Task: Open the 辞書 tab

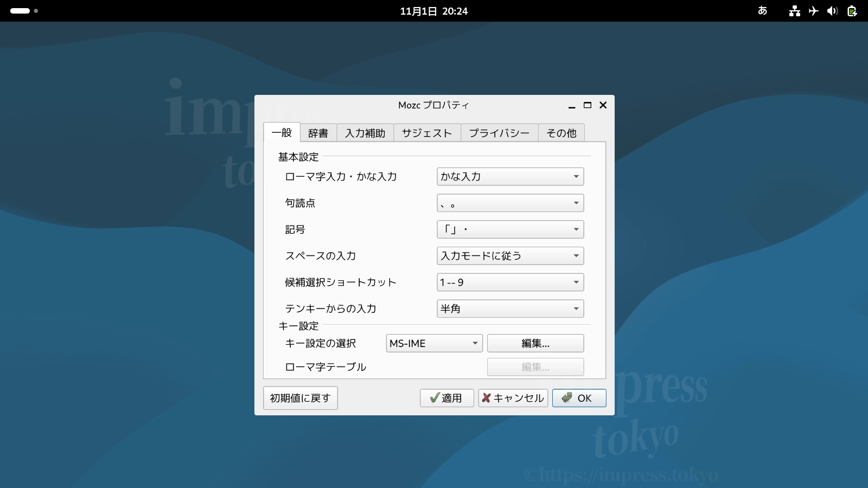Action: [x=318, y=133]
